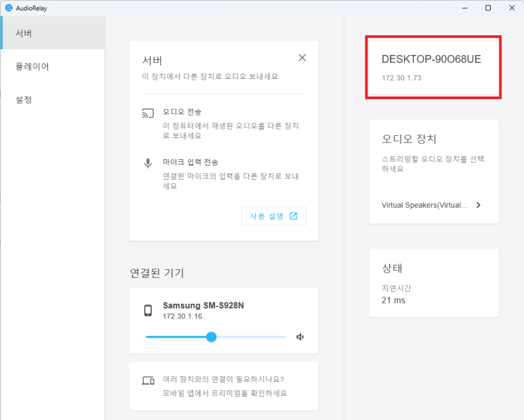
Task: Close the AudioRelay window
Action: click(511, 8)
